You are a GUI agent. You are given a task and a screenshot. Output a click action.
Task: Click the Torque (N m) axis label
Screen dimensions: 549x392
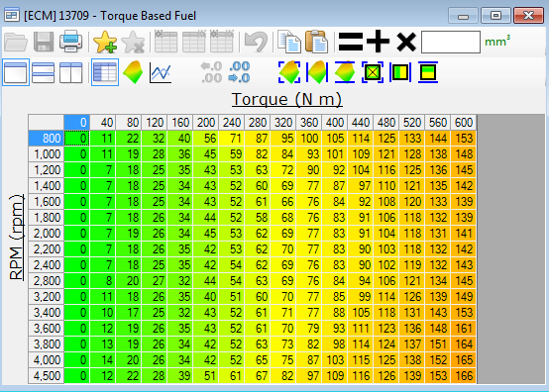click(286, 99)
